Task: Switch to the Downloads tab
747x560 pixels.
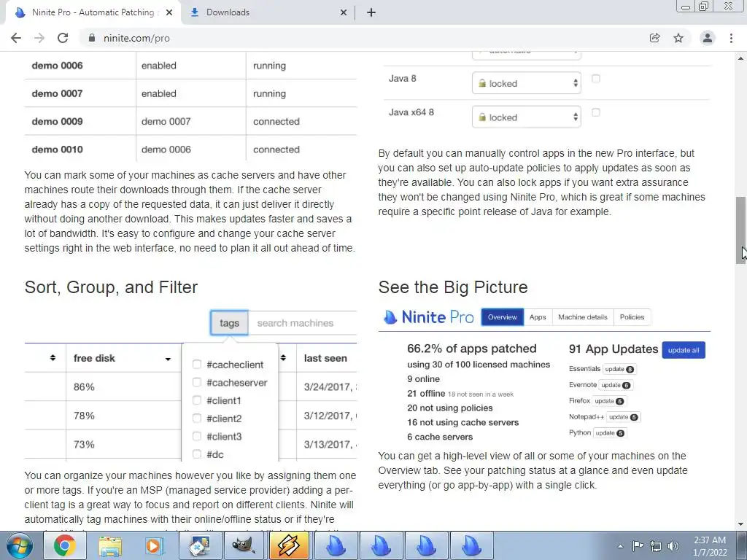Action: (268, 12)
